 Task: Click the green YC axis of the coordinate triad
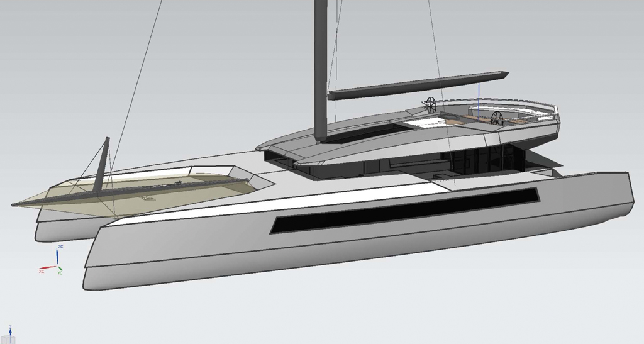pos(60,269)
